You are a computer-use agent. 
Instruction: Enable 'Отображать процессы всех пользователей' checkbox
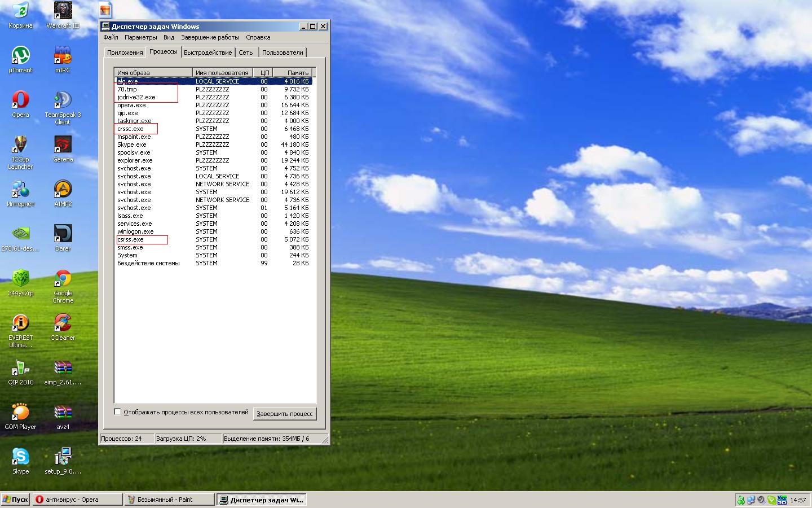click(x=118, y=412)
